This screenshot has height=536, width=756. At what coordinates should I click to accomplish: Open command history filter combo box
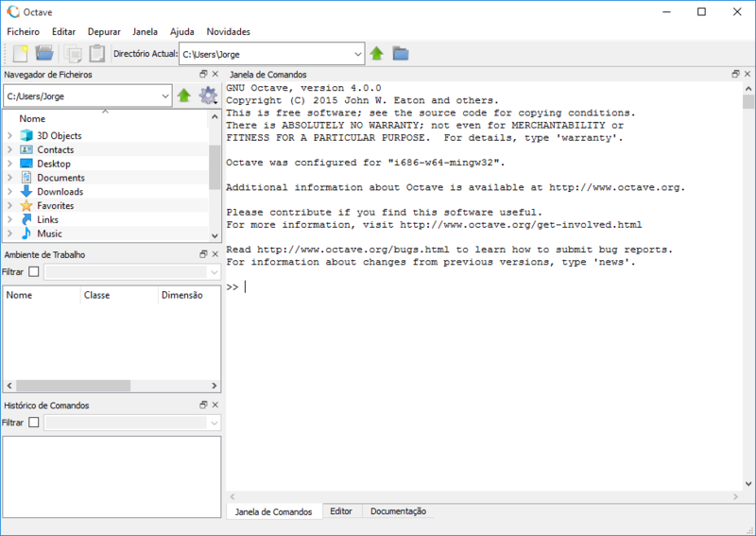pos(132,423)
